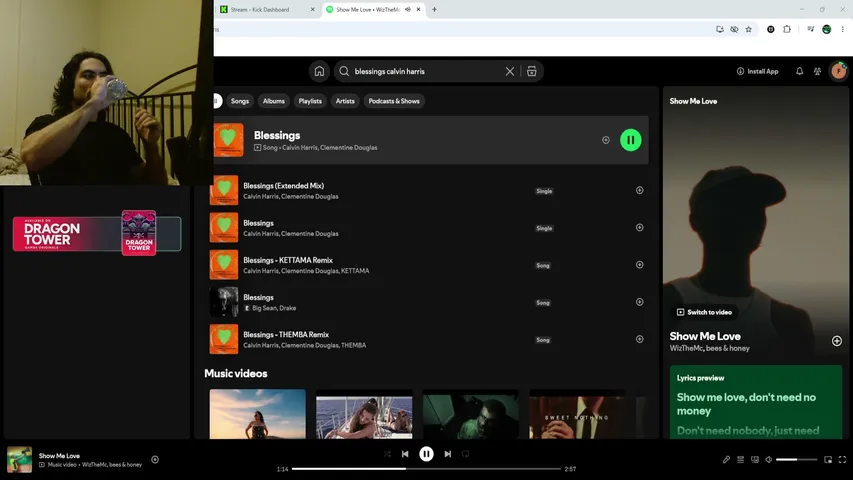Image resolution: width=853 pixels, height=480 pixels.
Task: Add Blessings Single by Calvin Harris to library
Action: 639,227
